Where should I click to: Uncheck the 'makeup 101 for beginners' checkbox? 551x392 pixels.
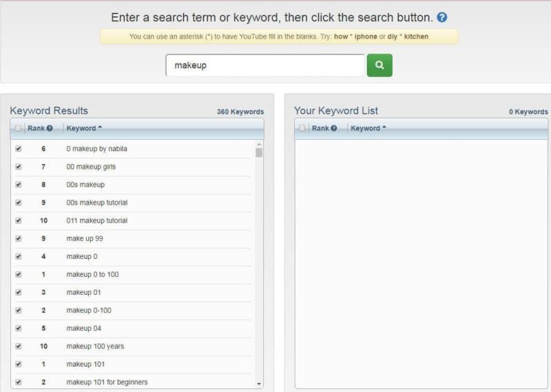tap(19, 382)
